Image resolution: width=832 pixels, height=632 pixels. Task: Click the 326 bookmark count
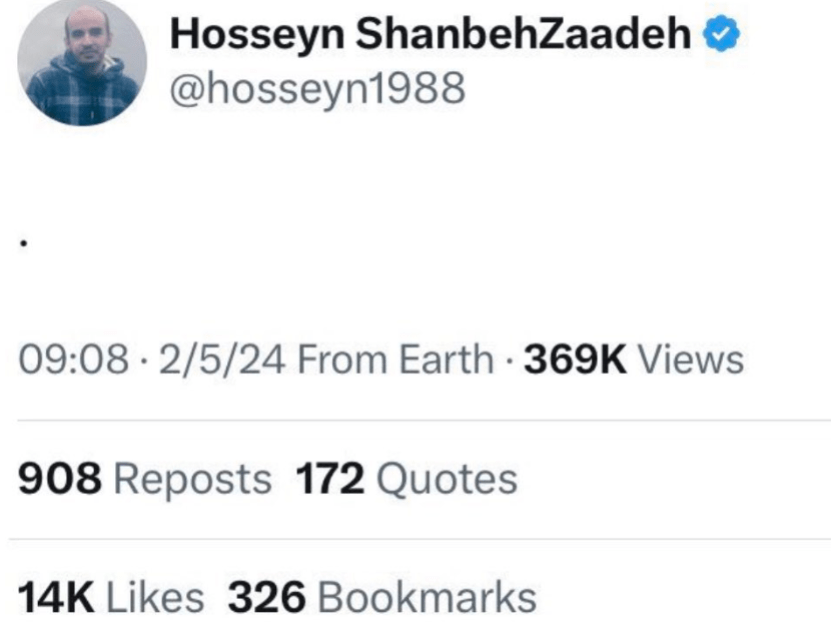pyautogui.click(x=266, y=598)
